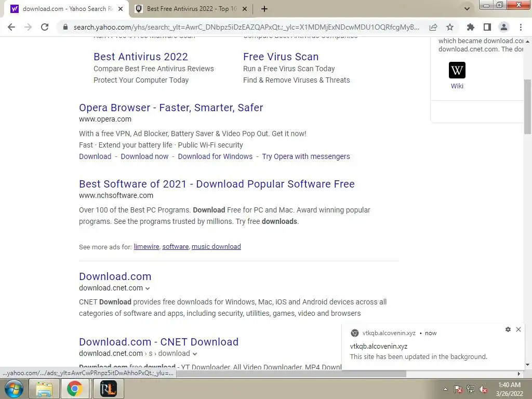Click the www.nchsoftware.com URL text

[116, 195]
